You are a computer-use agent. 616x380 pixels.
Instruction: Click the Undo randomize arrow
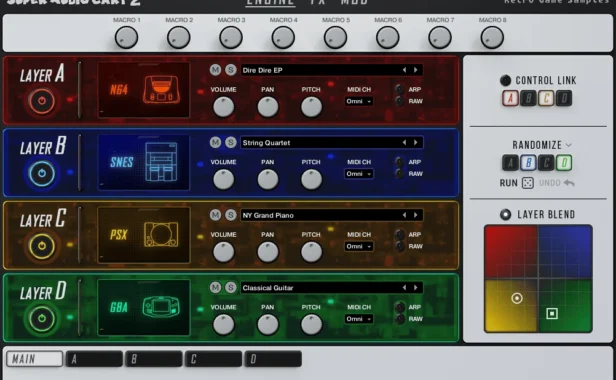pyautogui.click(x=569, y=183)
